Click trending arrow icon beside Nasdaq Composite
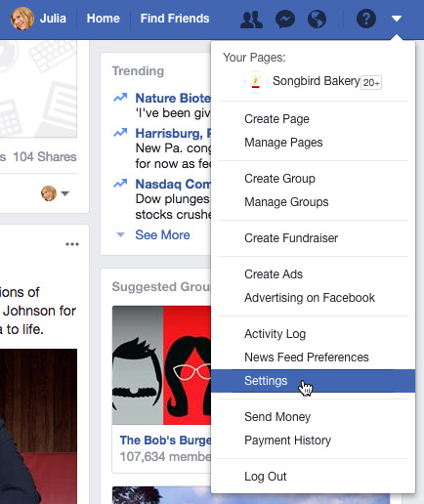Screen dimensions: 424x504 coord(120,184)
